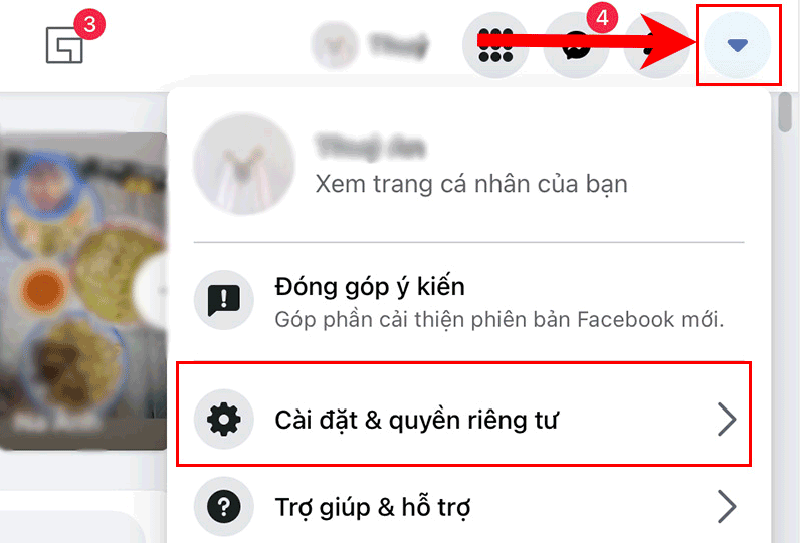Screen dimensions: 800x543
Task: Open the Messenger icon with badge
Action: pos(577,45)
